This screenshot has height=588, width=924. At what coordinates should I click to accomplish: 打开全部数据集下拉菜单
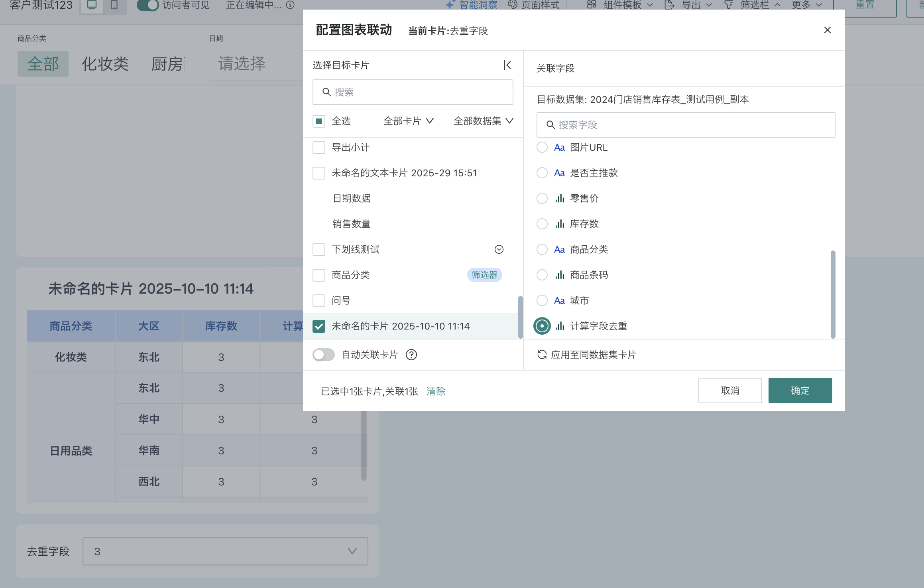[x=483, y=121]
